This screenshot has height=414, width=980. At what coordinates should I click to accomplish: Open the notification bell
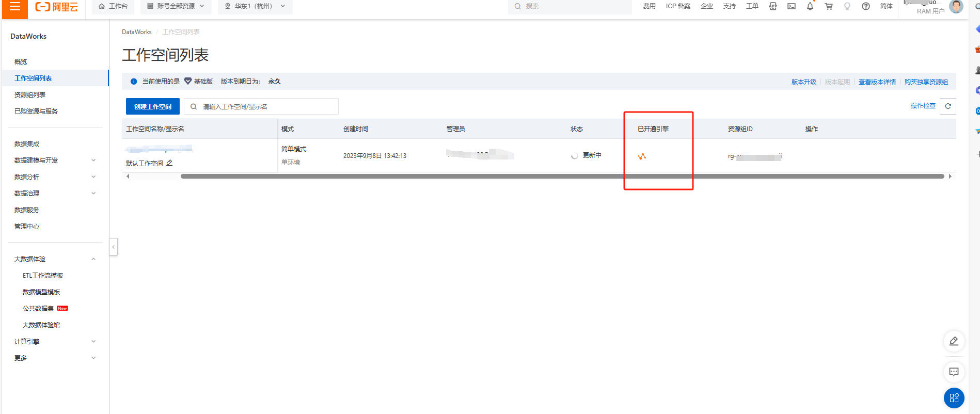point(810,6)
